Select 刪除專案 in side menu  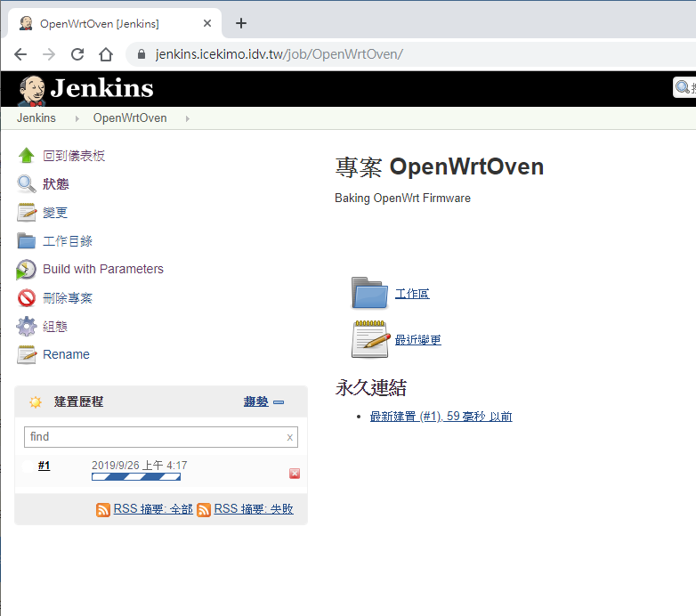(68, 298)
